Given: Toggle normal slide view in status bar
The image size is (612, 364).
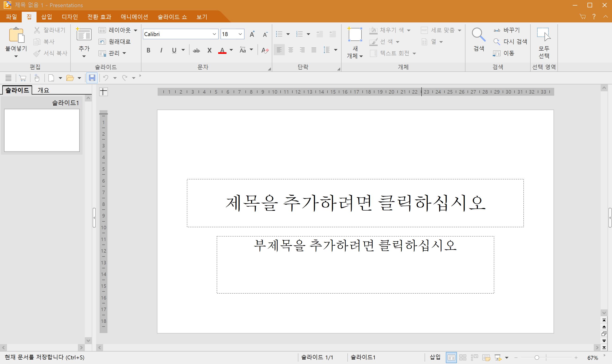Looking at the screenshot, I should click(x=451, y=357).
